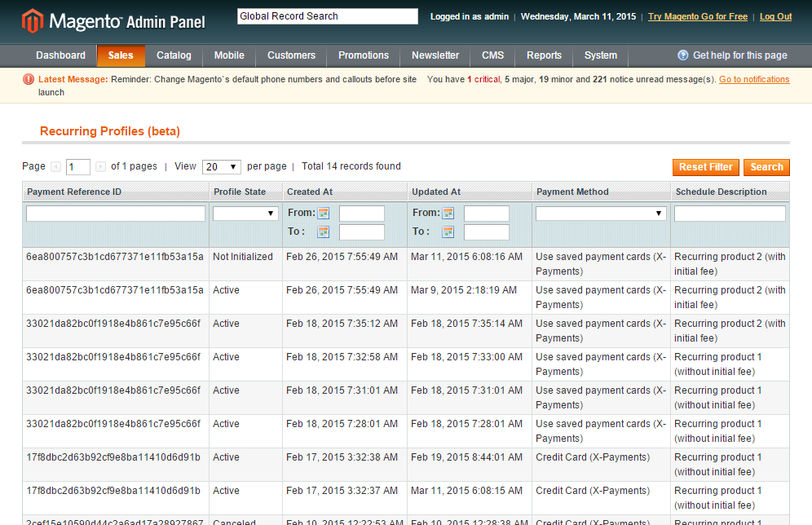Screen dimensions: 812x525
Task: Open Created At To calendar icon
Action: 324,232
